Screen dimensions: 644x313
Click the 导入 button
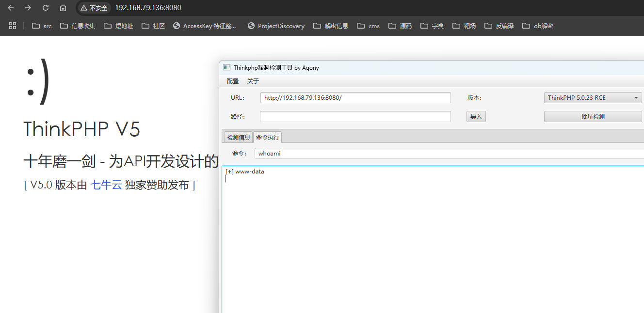pyautogui.click(x=476, y=116)
